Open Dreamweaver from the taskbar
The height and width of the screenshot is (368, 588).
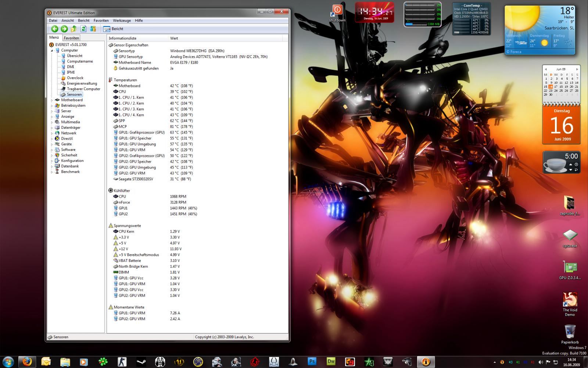(331, 361)
